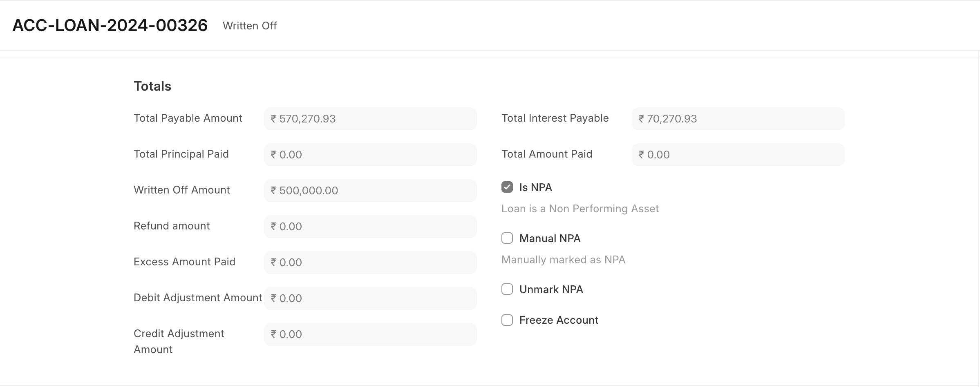Enable the Manual NPA checkbox
The image size is (980, 387).
pyautogui.click(x=507, y=238)
